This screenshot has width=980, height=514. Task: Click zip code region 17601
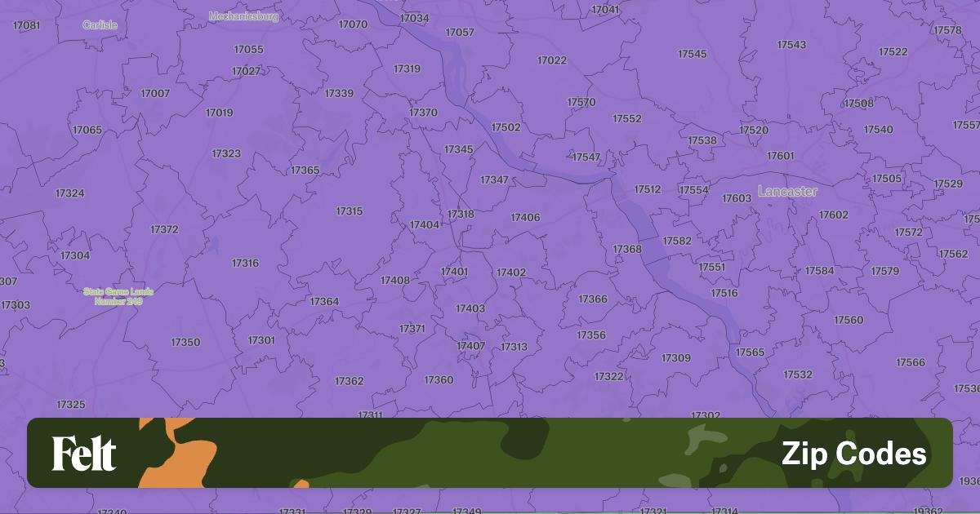(x=780, y=156)
